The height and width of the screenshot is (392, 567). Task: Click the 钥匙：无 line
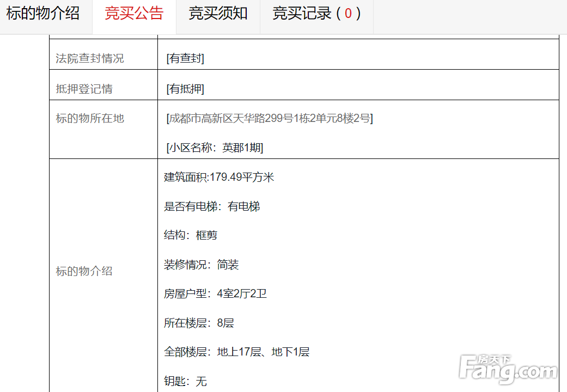(x=185, y=381)
